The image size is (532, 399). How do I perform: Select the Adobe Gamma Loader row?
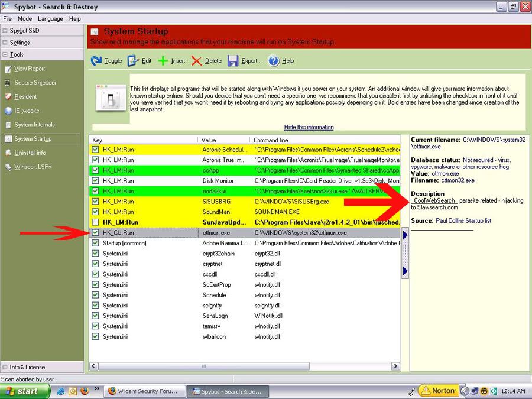pos(245,244)
